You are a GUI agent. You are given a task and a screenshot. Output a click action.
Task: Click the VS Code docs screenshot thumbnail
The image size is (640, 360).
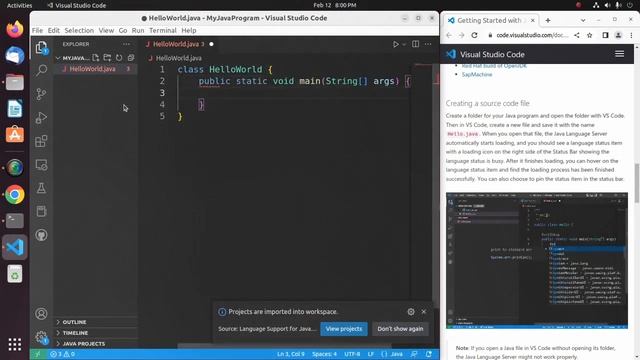(537, 260)
